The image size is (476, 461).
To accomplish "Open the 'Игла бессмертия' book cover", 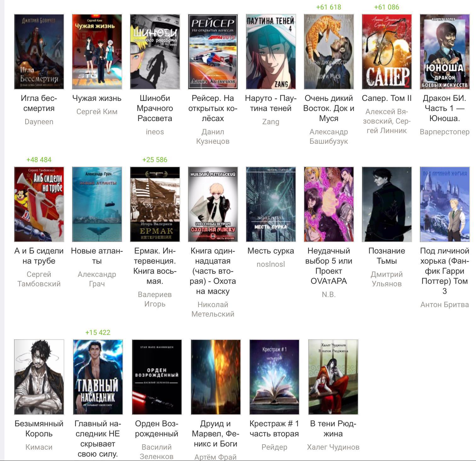I will tap(39, 52).
